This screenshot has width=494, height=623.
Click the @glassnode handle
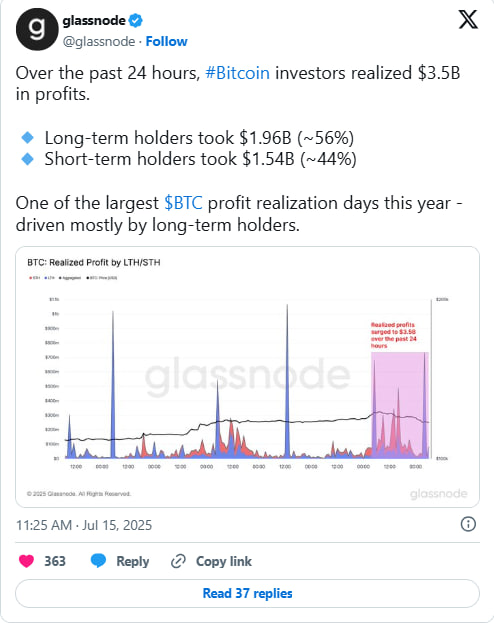click(99, 41)
